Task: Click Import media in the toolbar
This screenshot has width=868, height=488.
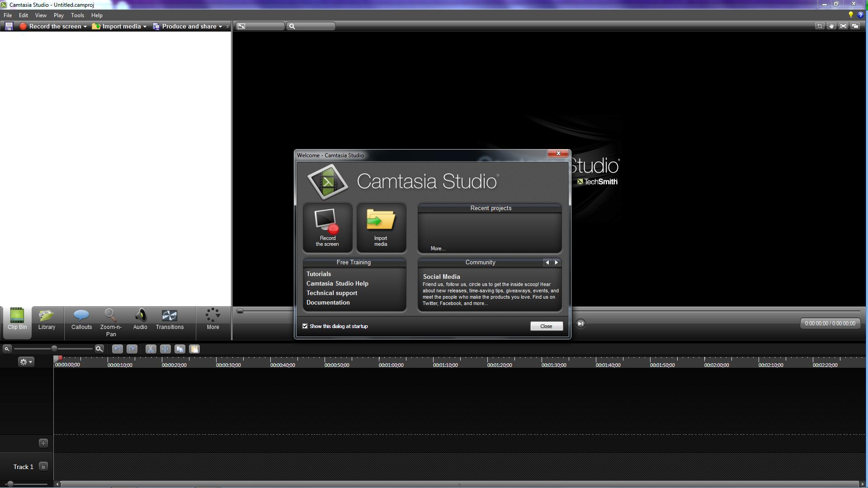Action: pyautogui.click(x=117, y=26)
